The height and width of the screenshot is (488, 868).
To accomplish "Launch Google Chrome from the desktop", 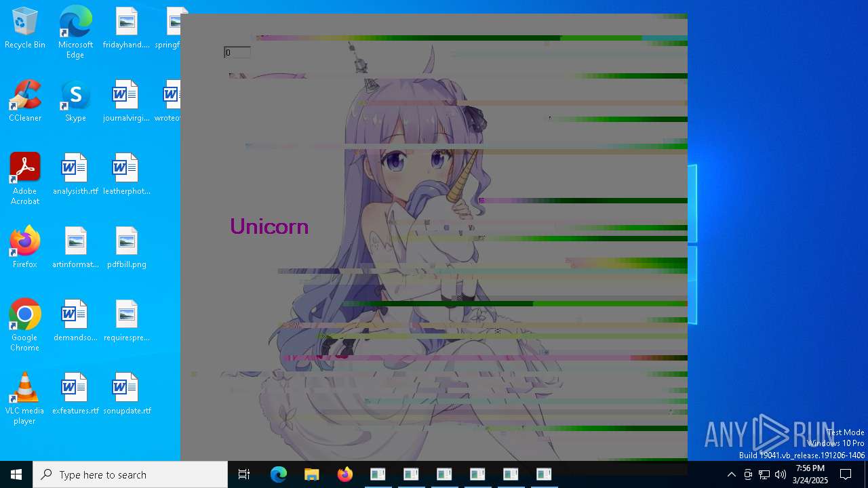I will (25, 325).
